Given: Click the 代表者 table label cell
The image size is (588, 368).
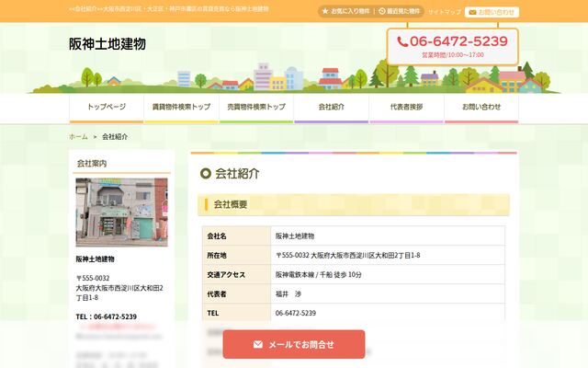Looking at the screenshot, I should pos(236,294).
